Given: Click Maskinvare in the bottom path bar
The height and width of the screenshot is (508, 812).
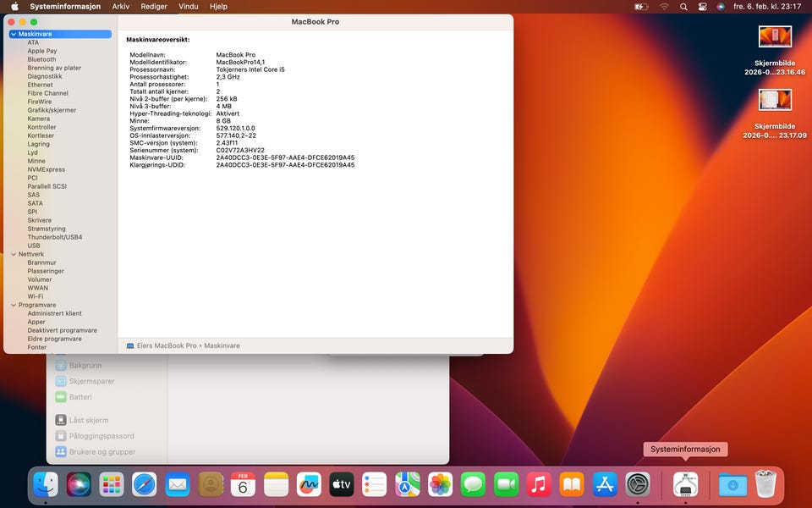Looking at the screenshot, I should [x=222, y=345].
